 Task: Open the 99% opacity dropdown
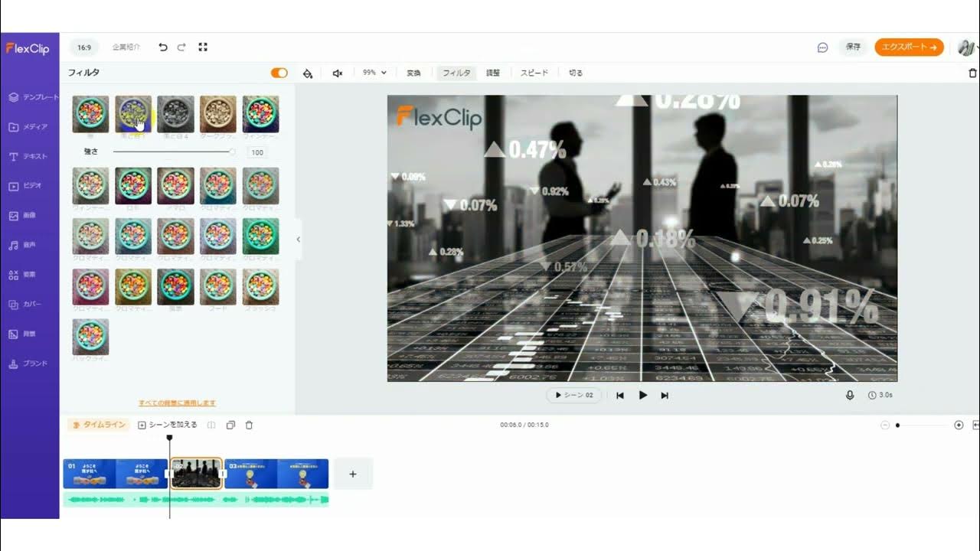pos(374,73)
